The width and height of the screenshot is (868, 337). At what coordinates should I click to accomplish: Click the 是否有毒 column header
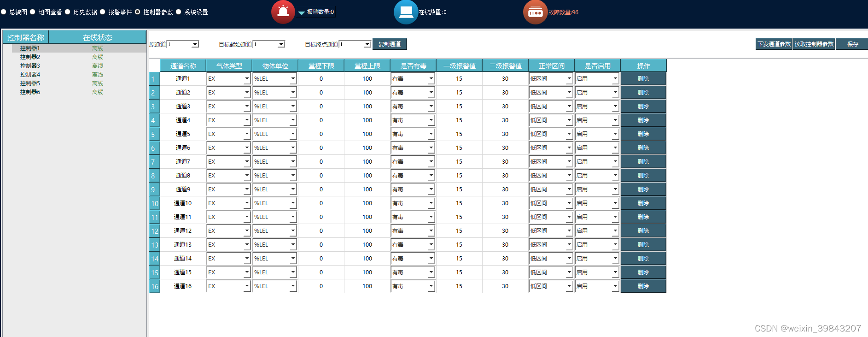pos(413,66)
